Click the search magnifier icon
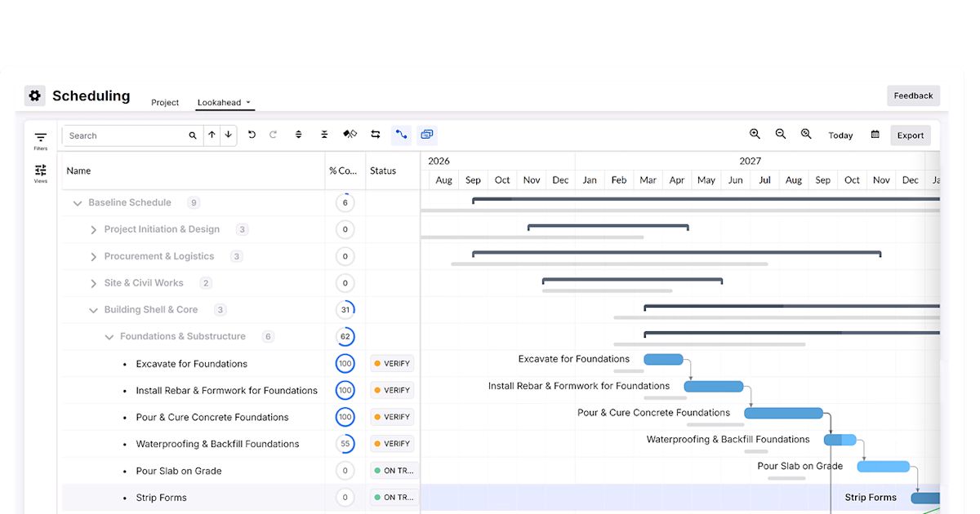Viewport: 980px width, 514px height. [193, 135]
